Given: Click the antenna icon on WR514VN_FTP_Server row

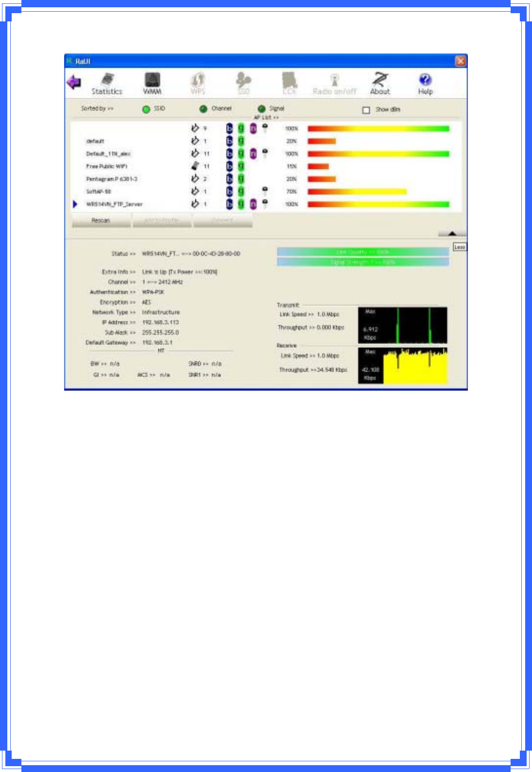Looking at the screenshot, I should tap(195, 204).
